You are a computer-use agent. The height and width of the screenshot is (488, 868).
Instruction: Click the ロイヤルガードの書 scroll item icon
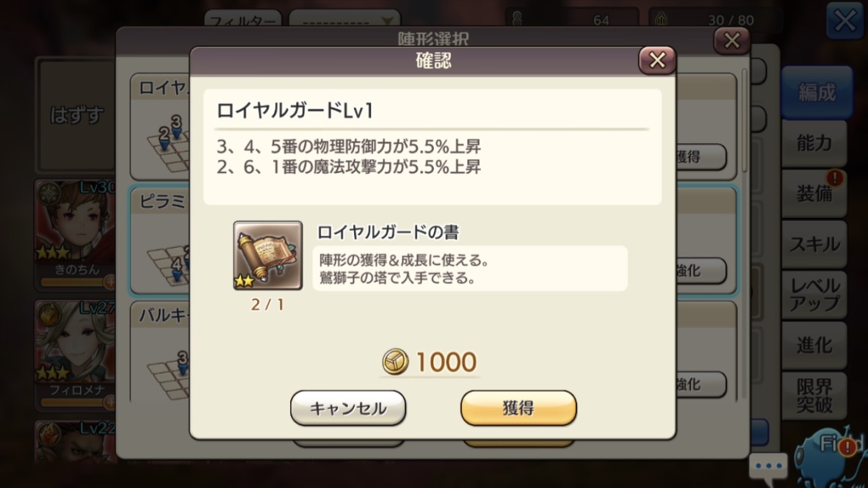[268, 255]
